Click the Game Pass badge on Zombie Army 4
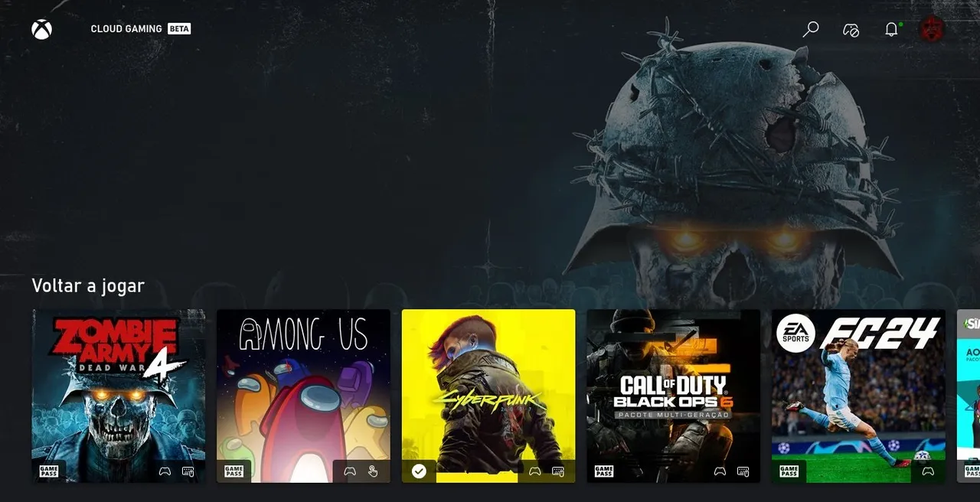 tap(49, 471)
